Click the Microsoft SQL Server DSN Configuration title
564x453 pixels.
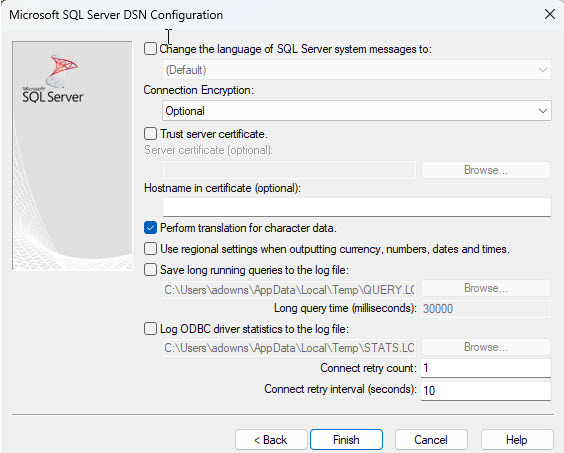(x=116, y=15)
